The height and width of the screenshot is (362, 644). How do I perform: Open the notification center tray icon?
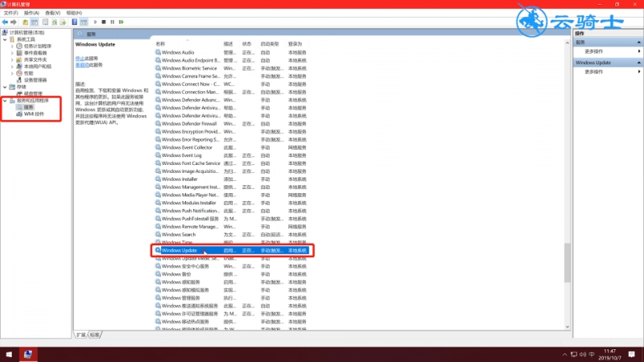[x=632, y=354]
